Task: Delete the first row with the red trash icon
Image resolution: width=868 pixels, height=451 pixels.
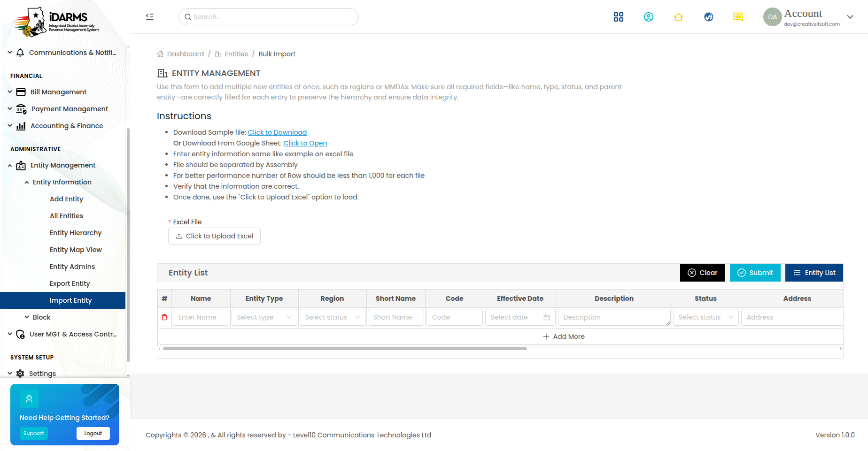Action: point(164,317)
